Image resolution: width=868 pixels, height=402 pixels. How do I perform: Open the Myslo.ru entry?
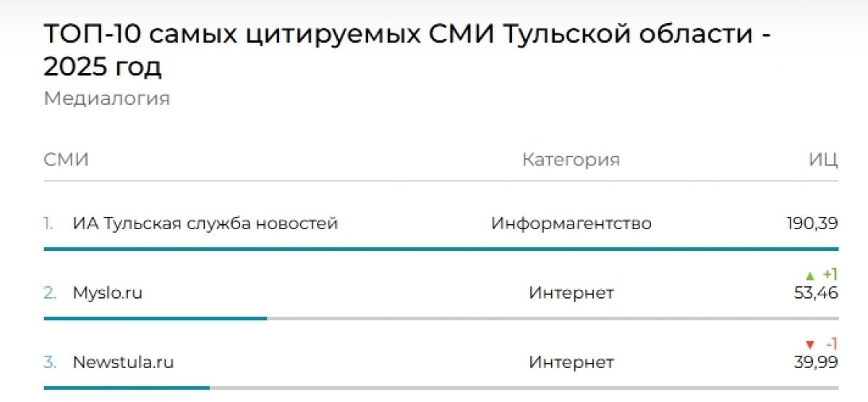coord(107,293)
